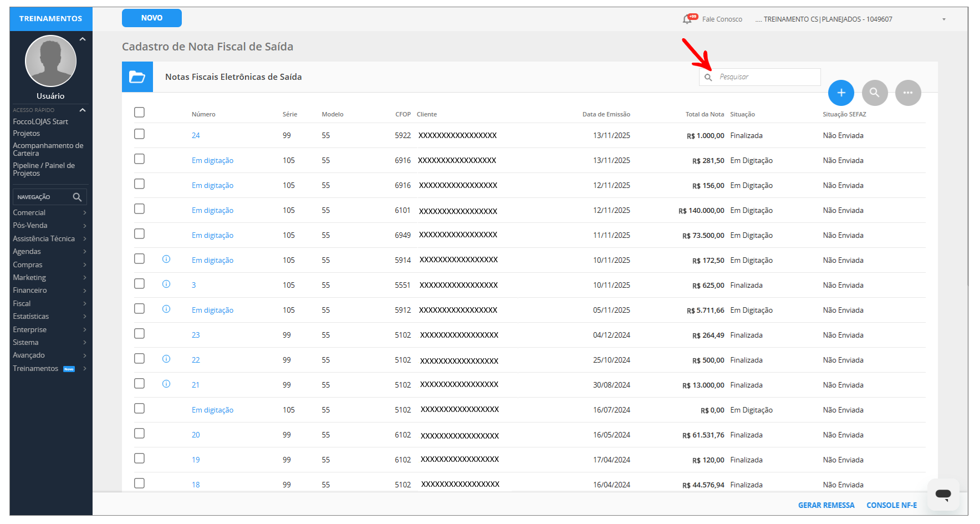
Task: Click the blue folder icon
Action: click(137, 77)
